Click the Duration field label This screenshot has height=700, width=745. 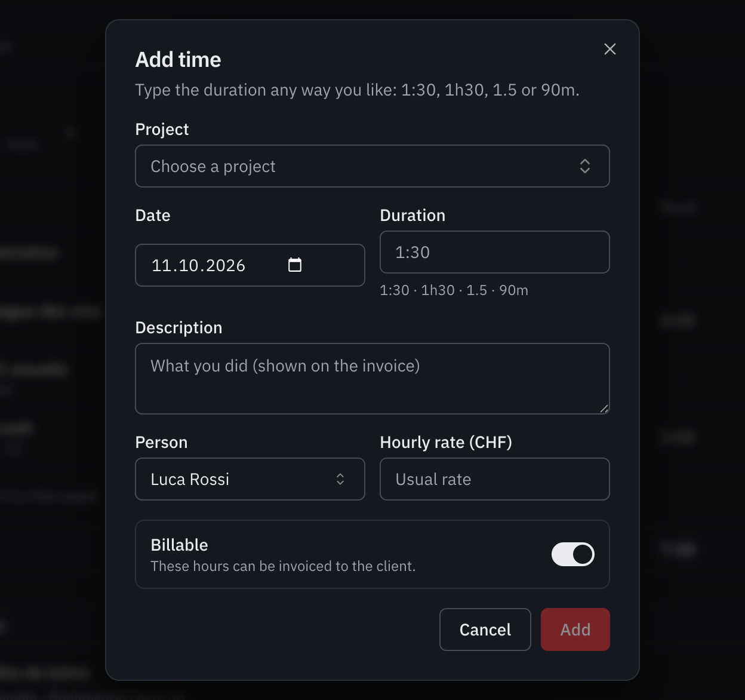tap(412, 216)
